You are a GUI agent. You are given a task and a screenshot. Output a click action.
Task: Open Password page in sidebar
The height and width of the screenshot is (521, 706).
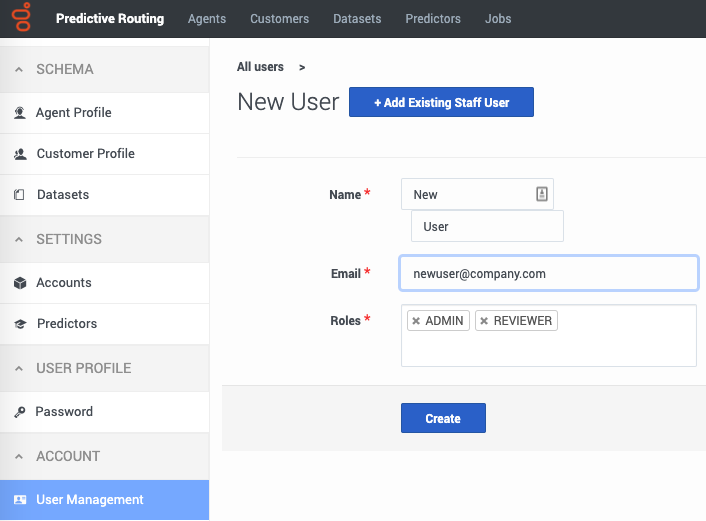(x=104, y=412)
